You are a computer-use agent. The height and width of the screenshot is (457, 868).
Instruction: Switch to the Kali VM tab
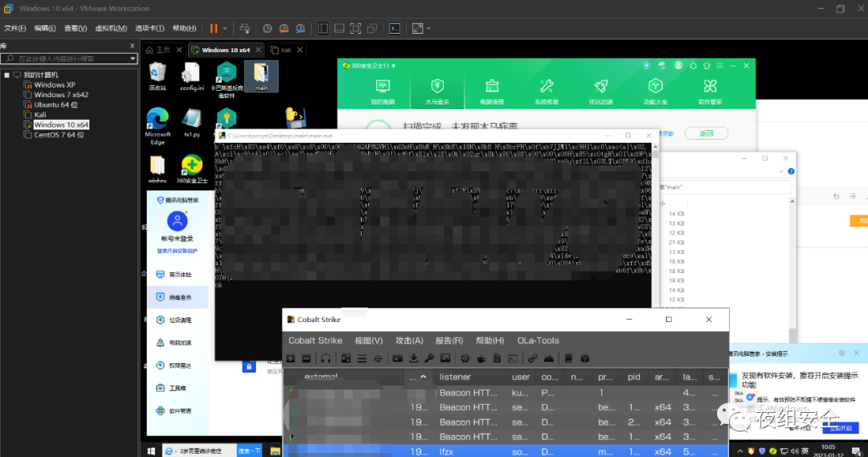click(x=285, y=50)
